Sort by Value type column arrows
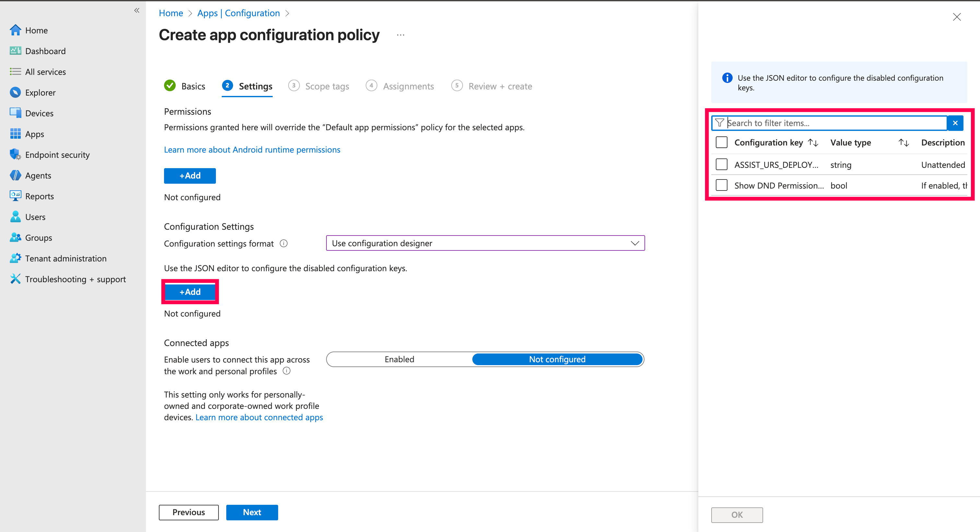 pyautogui.click(x=903, y=143)
